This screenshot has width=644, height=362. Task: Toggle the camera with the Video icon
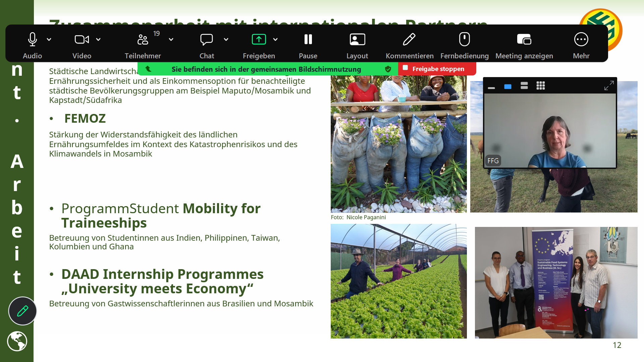point(82,40)
